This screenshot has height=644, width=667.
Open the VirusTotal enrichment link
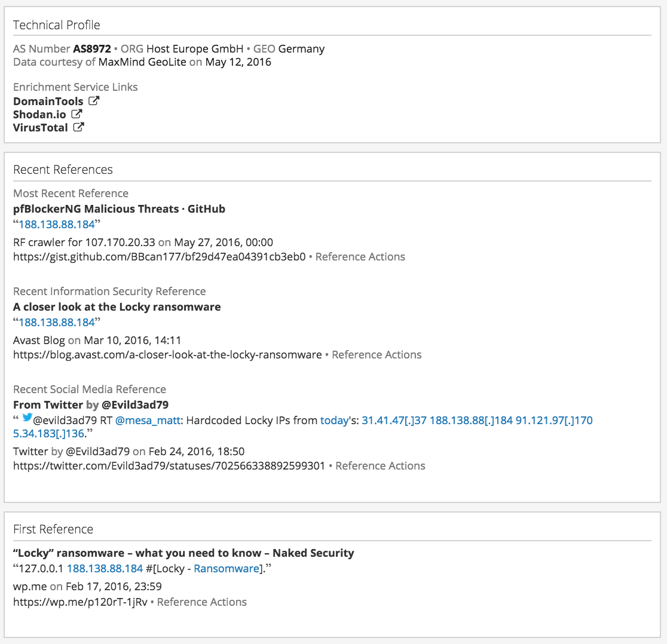coord(41,128)
